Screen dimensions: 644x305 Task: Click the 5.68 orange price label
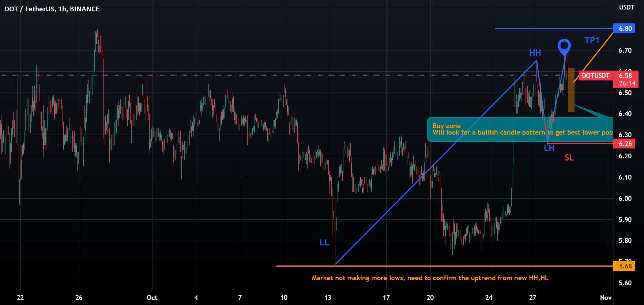(x=625, y=266)
